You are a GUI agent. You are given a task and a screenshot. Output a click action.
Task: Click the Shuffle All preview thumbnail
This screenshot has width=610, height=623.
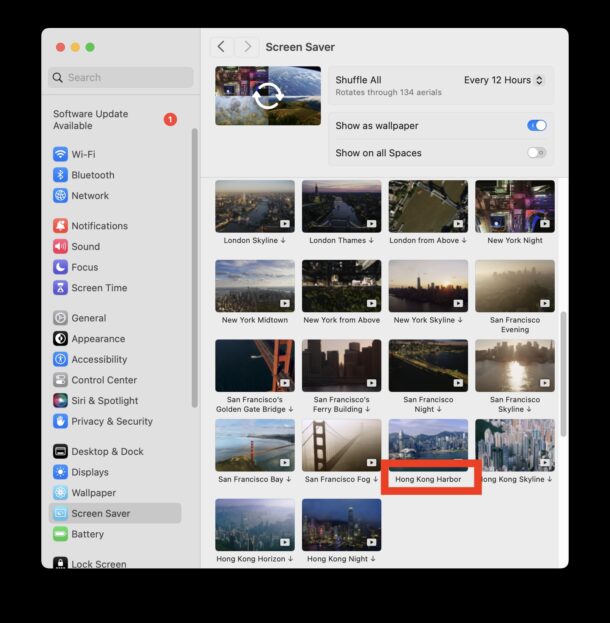pos(268,96)
